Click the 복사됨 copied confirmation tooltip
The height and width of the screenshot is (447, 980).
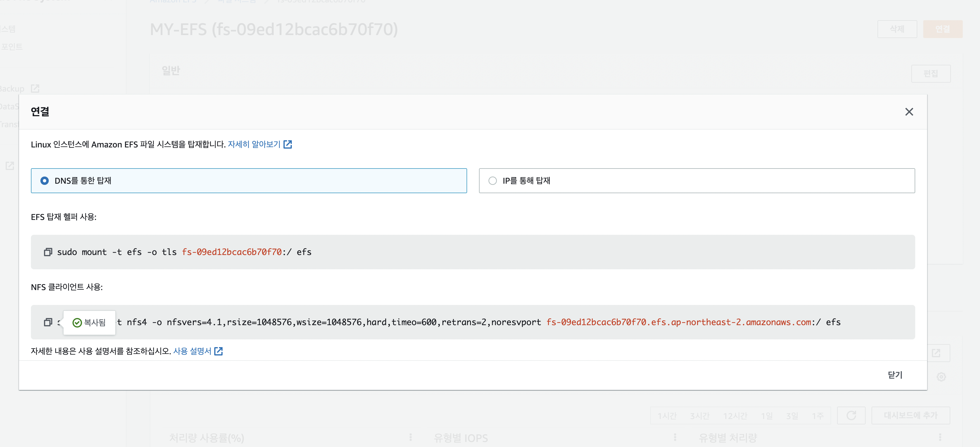pos(89,322)
